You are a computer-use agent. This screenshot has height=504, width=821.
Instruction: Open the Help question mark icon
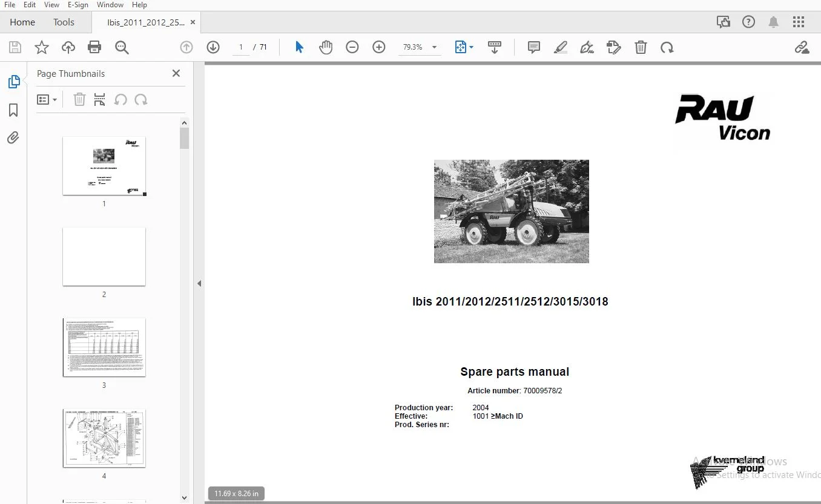pyautogui.click(x=748, y=22)
